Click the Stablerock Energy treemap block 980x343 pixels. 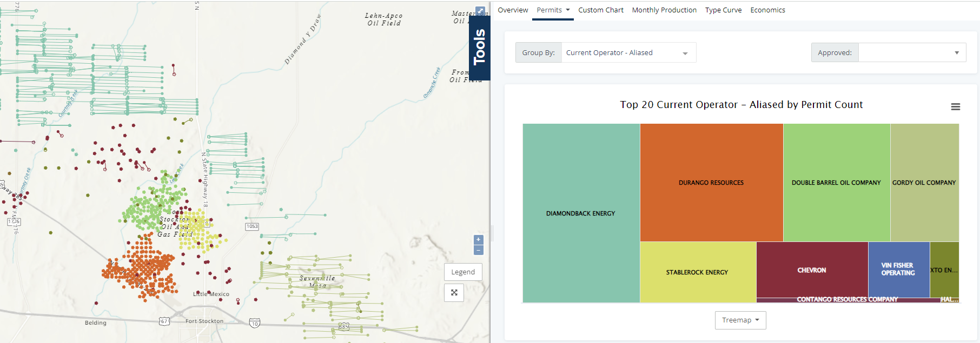coord(698,272)
